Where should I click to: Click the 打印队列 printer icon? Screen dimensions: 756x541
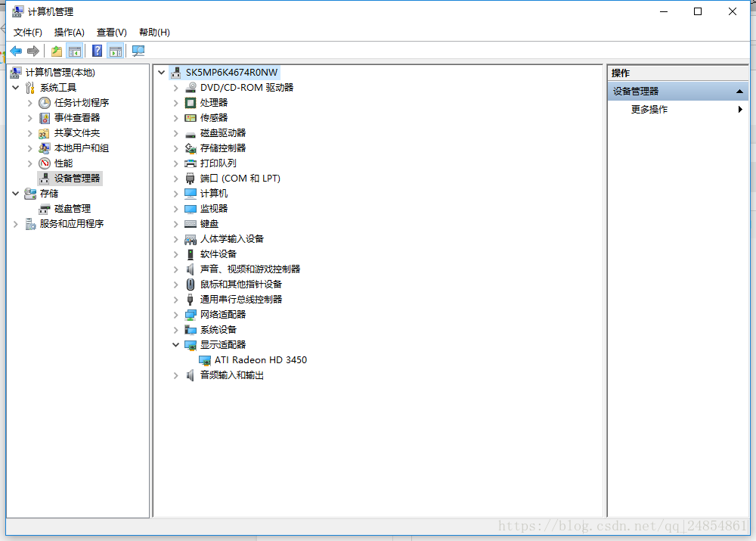(191, 163)
